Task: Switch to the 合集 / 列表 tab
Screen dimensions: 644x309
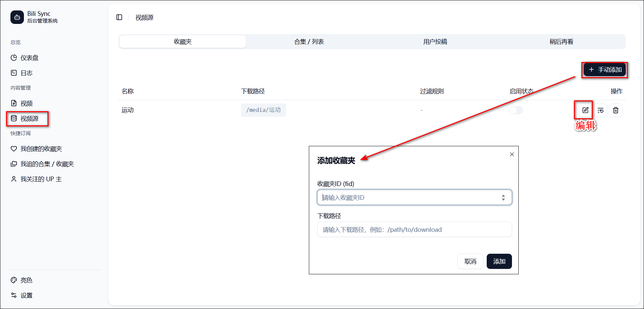Action: pos(309,42)
